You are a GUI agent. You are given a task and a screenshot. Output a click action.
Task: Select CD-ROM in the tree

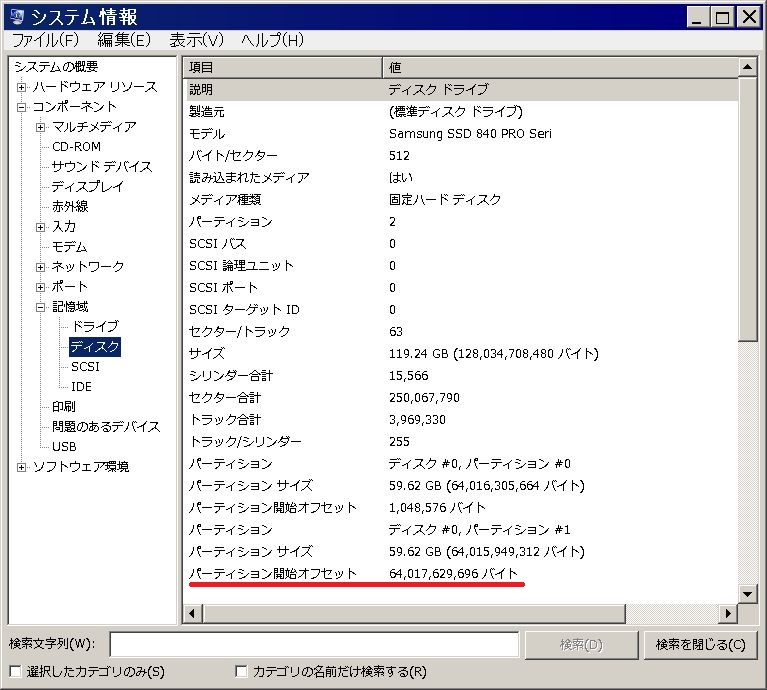pyautogui.click(x=76, y=147)
